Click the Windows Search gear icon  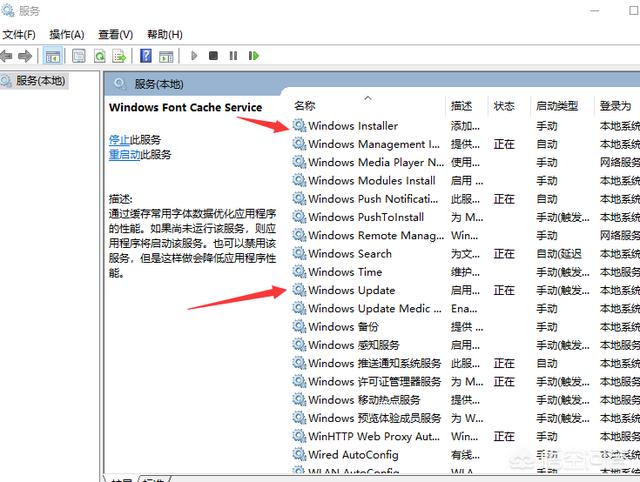coord(299,253)
